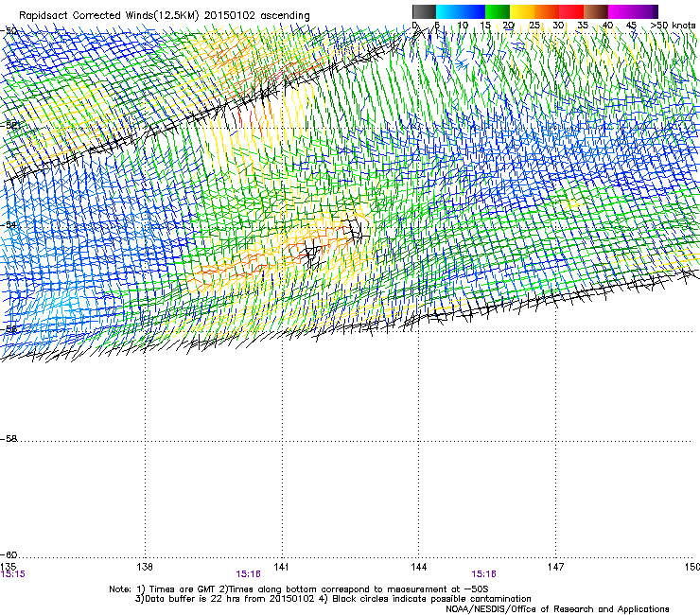The width and height of the screenshot is (700, 615).
Task: Click the legend label '40'
Action: [x=607, y=26]
